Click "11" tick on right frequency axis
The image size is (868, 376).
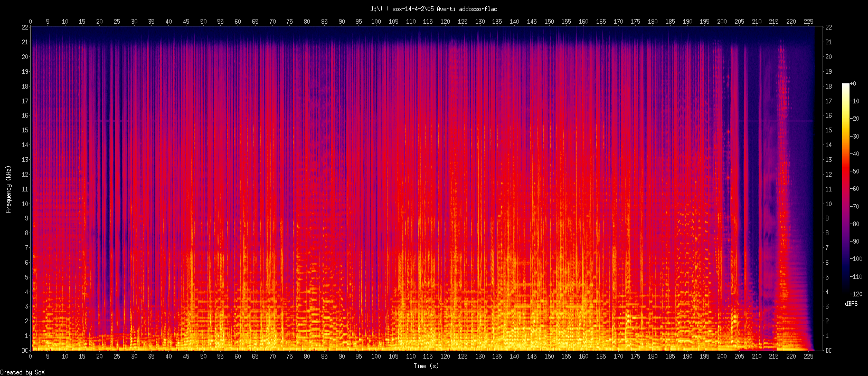pyautogui.click(x=828, y=189)
